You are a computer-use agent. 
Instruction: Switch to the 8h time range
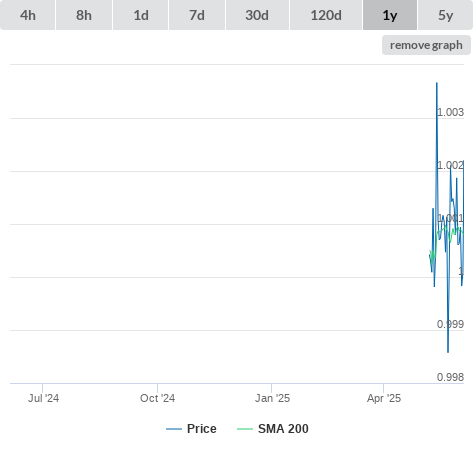pos(84,15)
